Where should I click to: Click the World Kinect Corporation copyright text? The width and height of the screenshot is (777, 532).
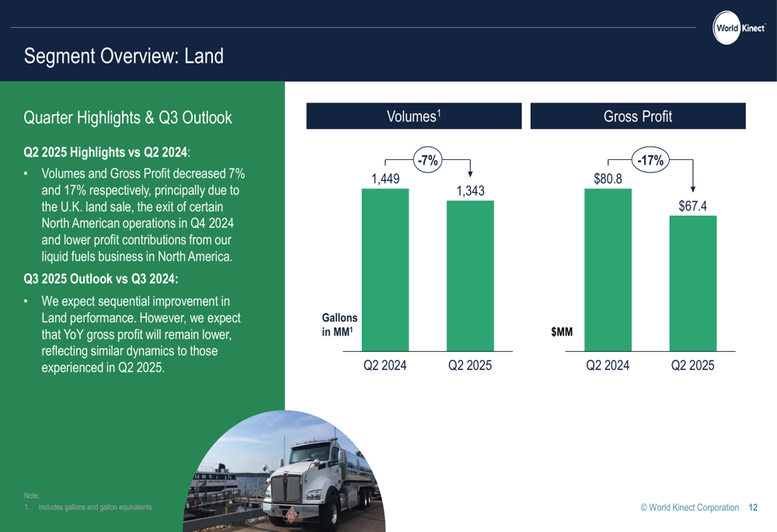[x=690, y=507]
